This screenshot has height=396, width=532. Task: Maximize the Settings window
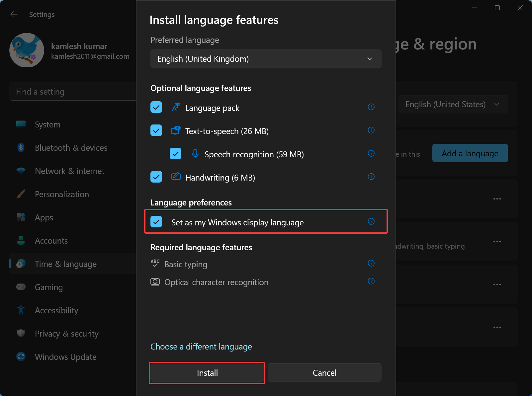point(497,8)
